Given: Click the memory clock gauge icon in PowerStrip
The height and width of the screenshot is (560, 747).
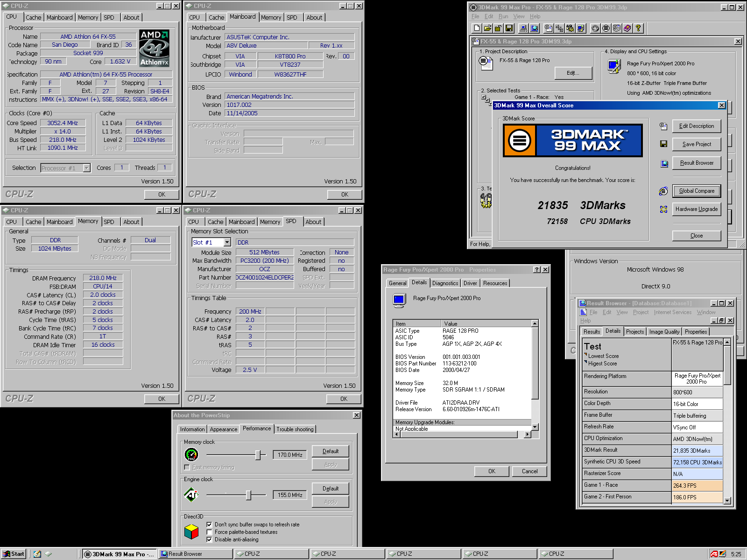Looking at the screenshot, I should [x=191, y=454].
